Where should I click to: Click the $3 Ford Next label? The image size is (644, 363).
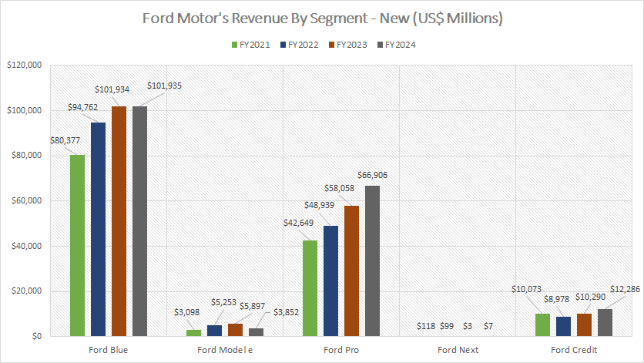click(468, 327)
